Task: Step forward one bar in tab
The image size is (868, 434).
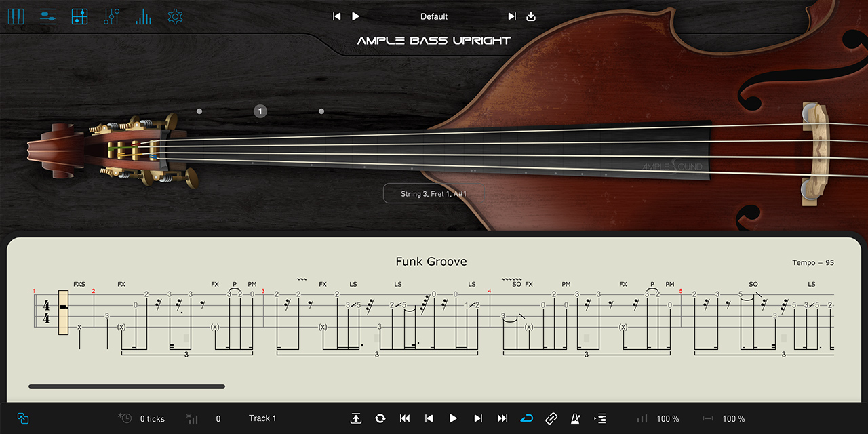Action: (478, 418)
